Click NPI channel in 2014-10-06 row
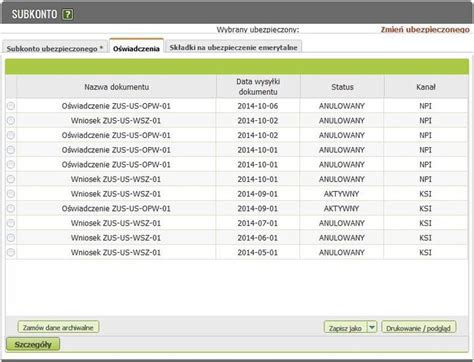 (x=425, y=106)
